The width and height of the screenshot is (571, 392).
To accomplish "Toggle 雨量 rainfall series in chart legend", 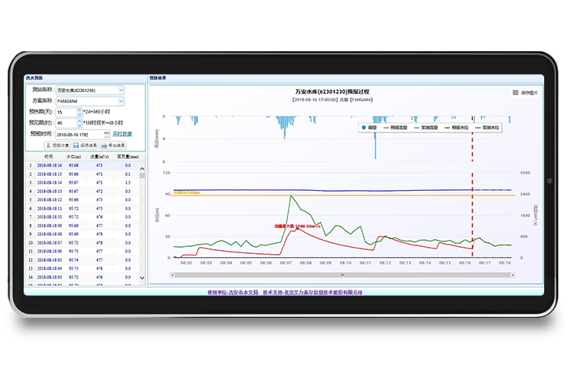I will (368, 126).
